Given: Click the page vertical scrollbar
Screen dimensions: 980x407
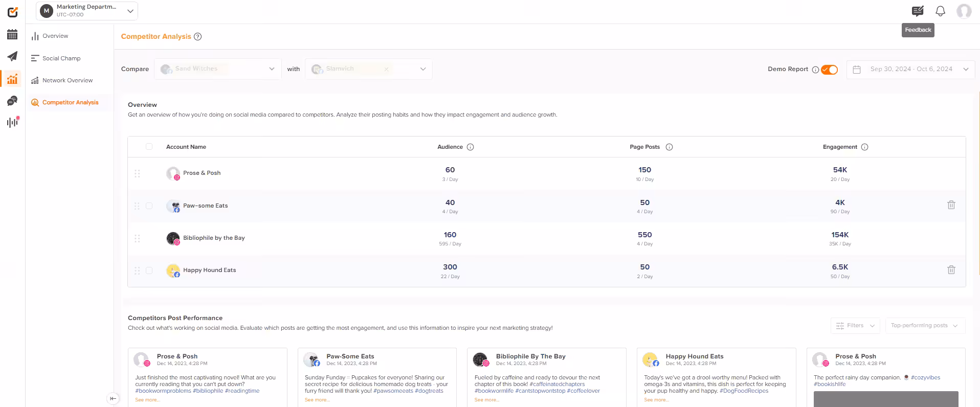Looking at the screenshot, I should point(978,184).
